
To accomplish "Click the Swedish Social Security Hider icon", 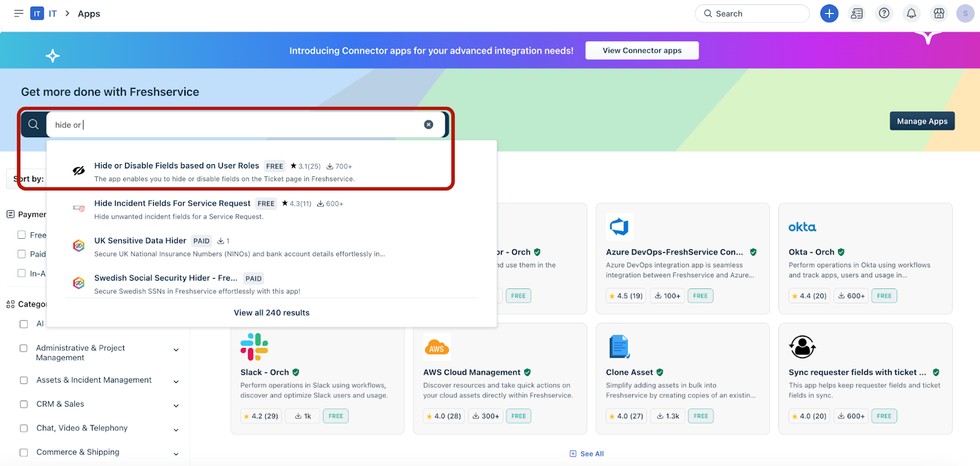I will click(x=79, y=283).
